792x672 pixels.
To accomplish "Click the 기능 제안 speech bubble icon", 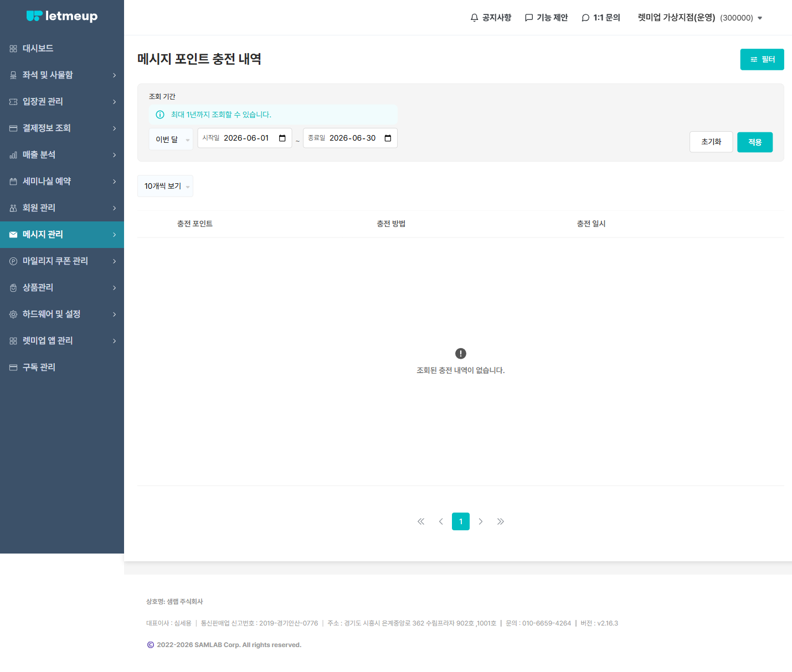I will 529,18.
